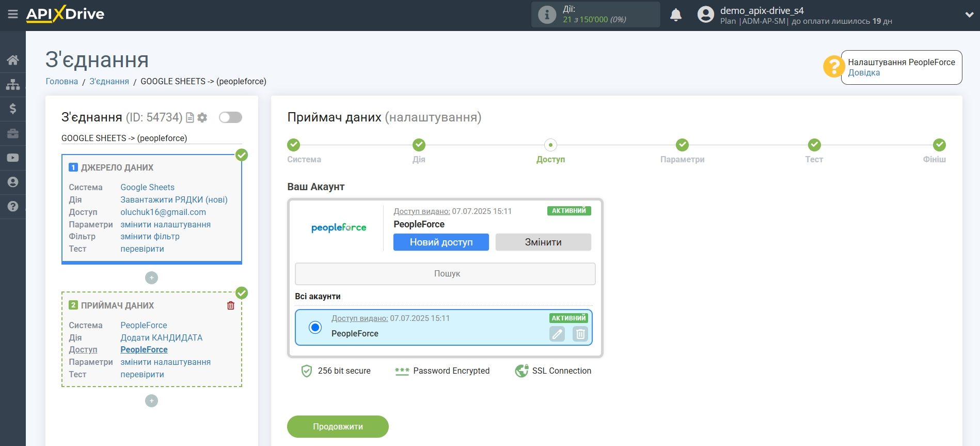Screen dimensions: 980x446
Task: Open the notifications bell
Action: pyautogui.click(x=676, y=14)
